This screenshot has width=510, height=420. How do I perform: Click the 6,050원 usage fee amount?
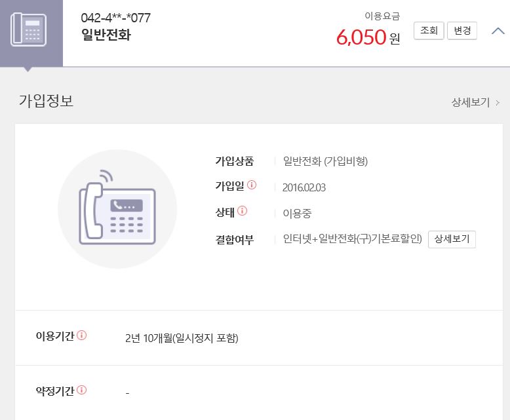pos(367,37)
